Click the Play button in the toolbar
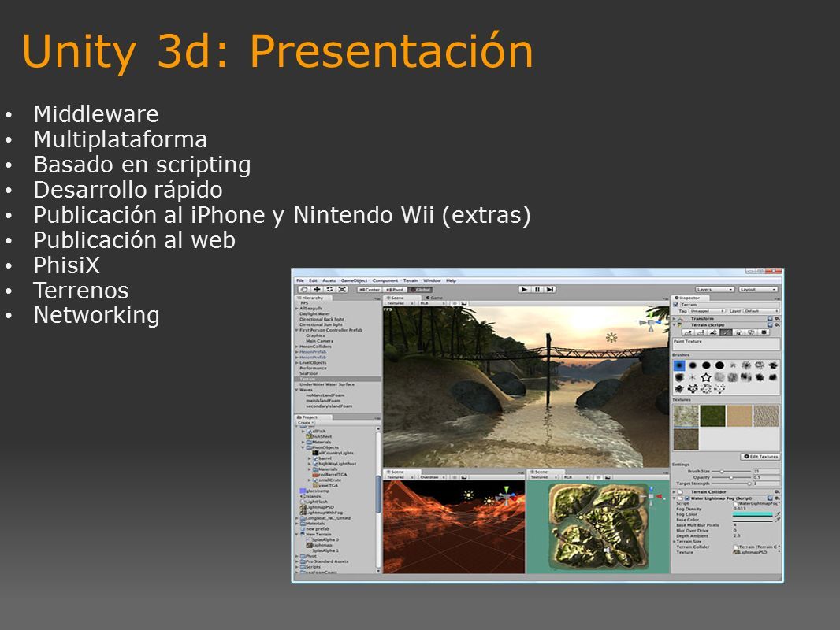 click(525, 290)
